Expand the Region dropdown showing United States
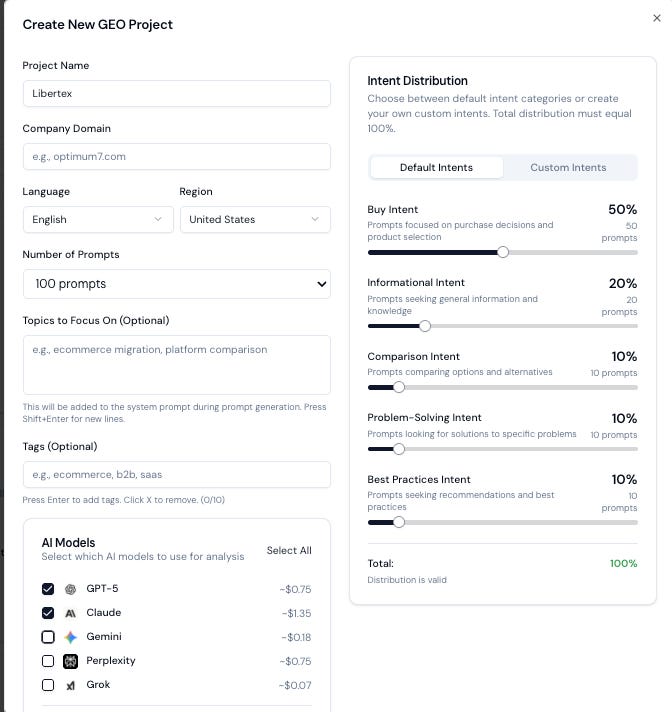This screenshot has width=672, height=712. click(x=255, y=220)
